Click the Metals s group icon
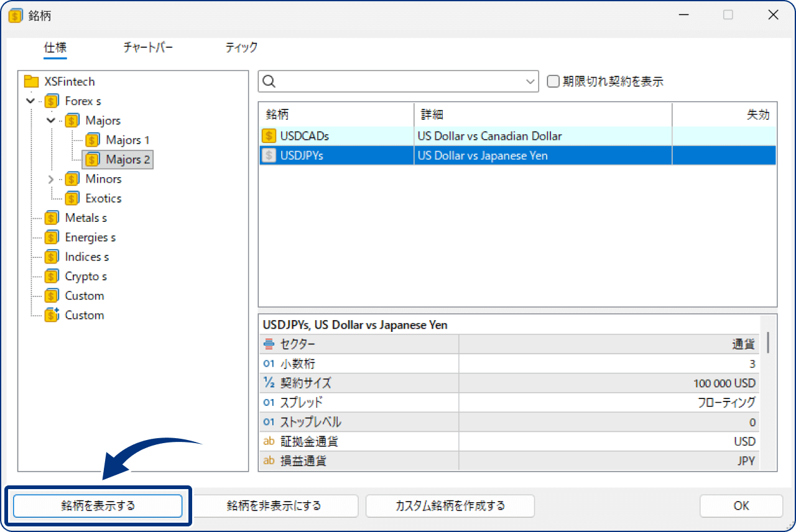Viewport: 796px width, 532px height. (51, 218)
